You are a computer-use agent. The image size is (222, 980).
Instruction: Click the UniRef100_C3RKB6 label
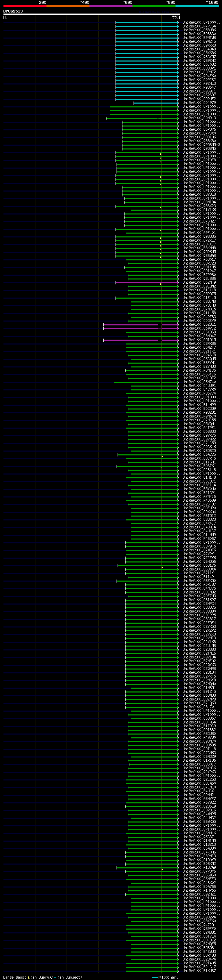tap(199, 343)
